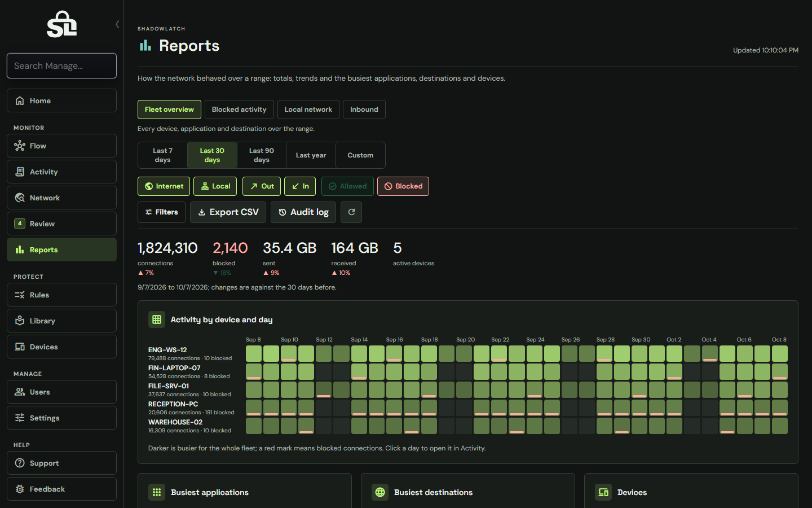
Task: Click the 2,140 blocked stat
Action: click(x=230, y=248)
